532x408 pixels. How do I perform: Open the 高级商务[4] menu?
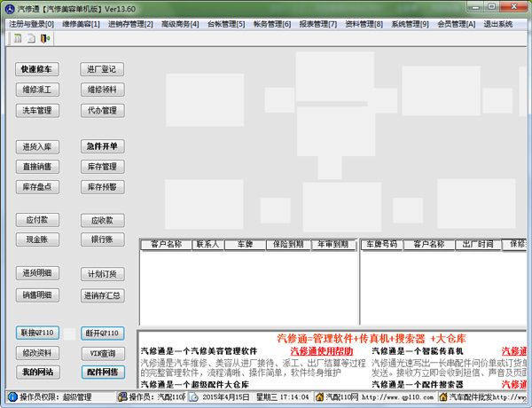[x=180, y=24]
